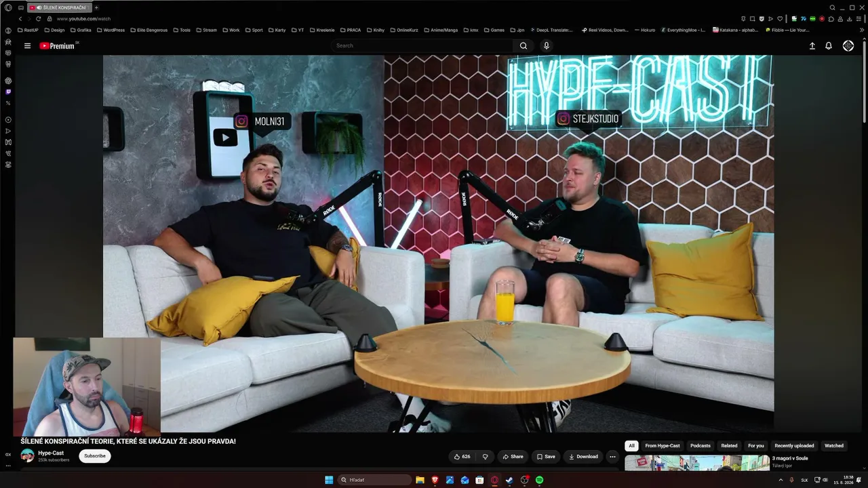Open the WordPress bookmarks folder
Image resolution: width=868 pixels, height=488 pixels.
111,30
